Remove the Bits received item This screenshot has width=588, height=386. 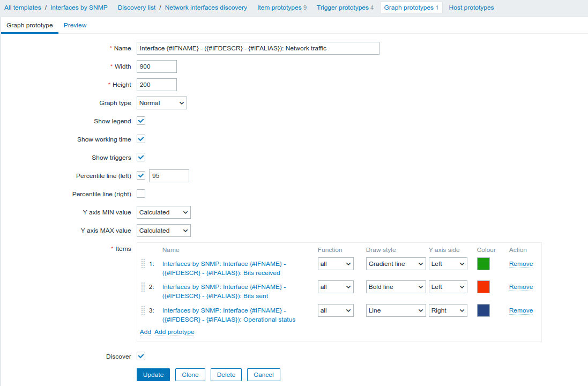(x=521, y=264)
